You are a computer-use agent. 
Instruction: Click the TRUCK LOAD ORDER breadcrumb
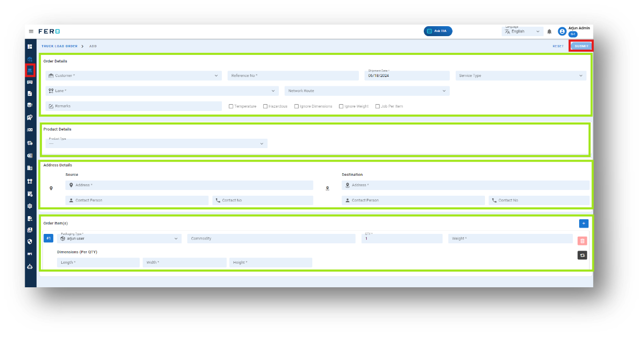coord(60,46)
